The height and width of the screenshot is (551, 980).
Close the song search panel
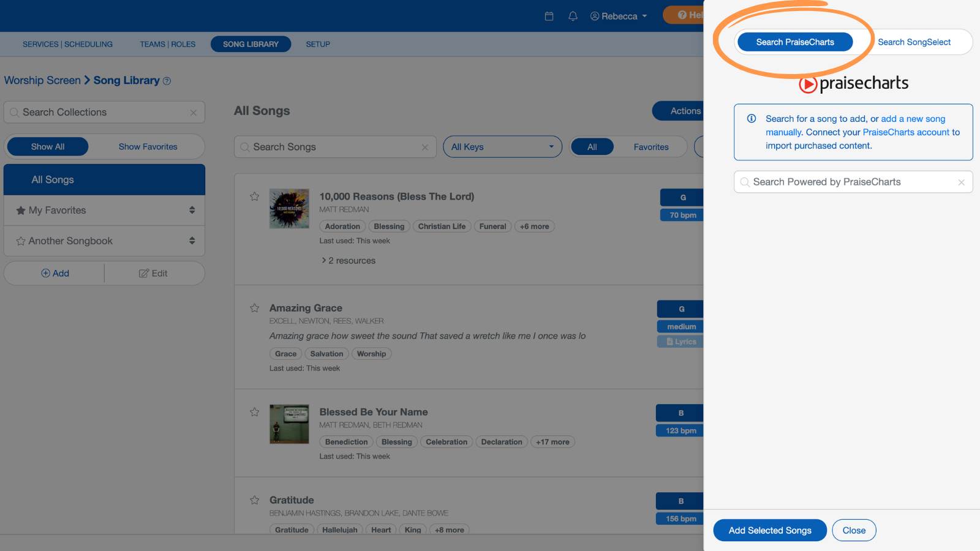pos(854,530)
